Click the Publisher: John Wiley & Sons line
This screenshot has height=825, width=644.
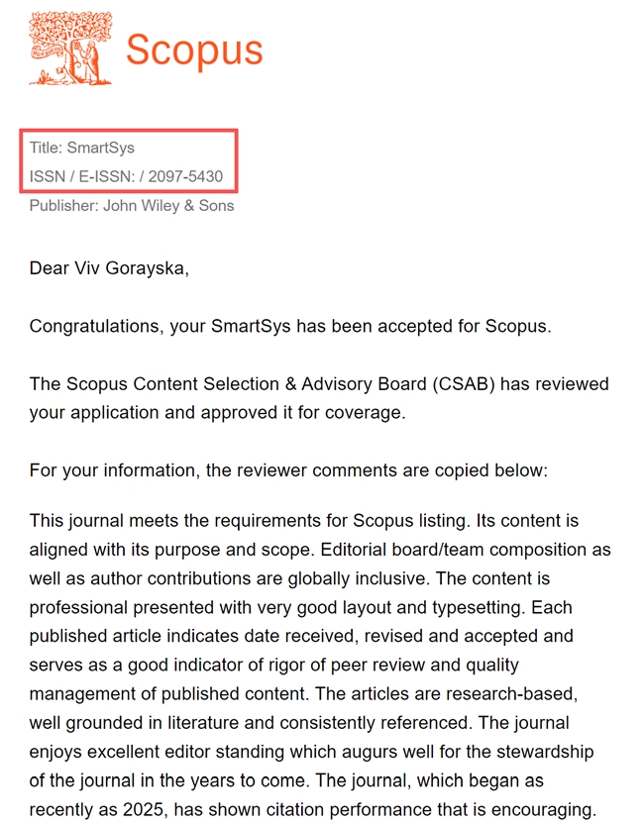(x=132, y=205)
